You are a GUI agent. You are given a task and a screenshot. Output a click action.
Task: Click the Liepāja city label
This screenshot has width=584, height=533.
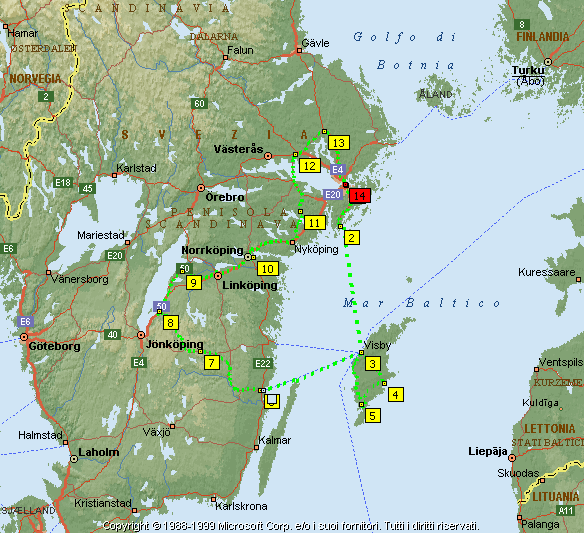[488, 451]
